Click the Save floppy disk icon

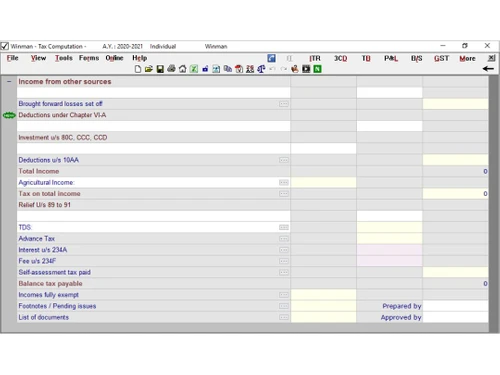(x=160, y=69)
